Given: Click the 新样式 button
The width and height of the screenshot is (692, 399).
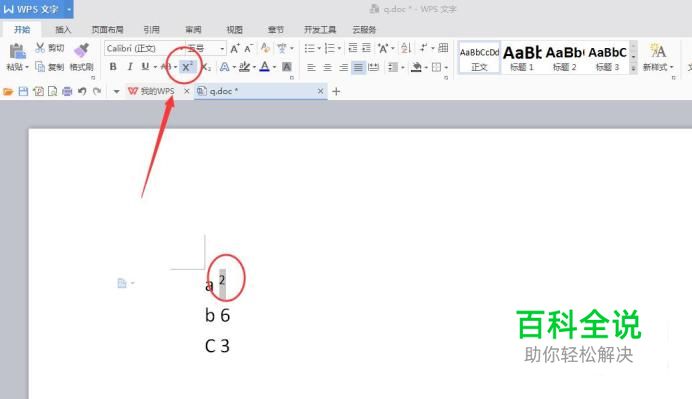Looking at the screenshot, I should coord(658,56).
